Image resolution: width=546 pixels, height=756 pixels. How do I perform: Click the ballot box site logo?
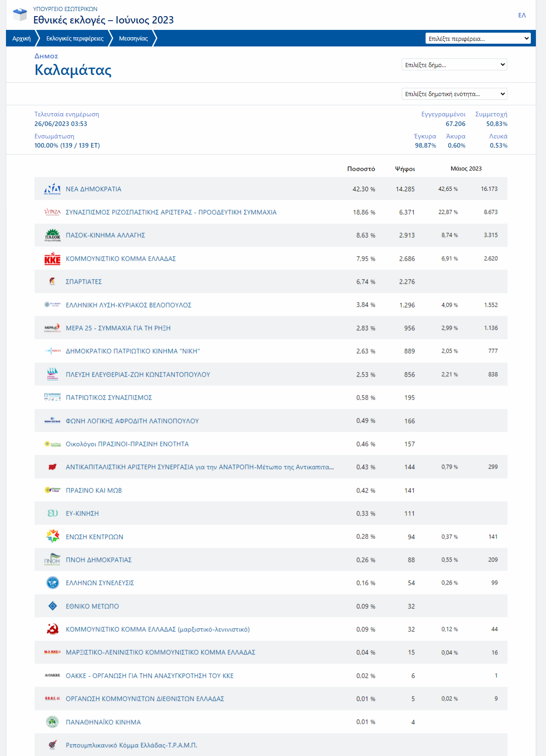pos(20,15)
